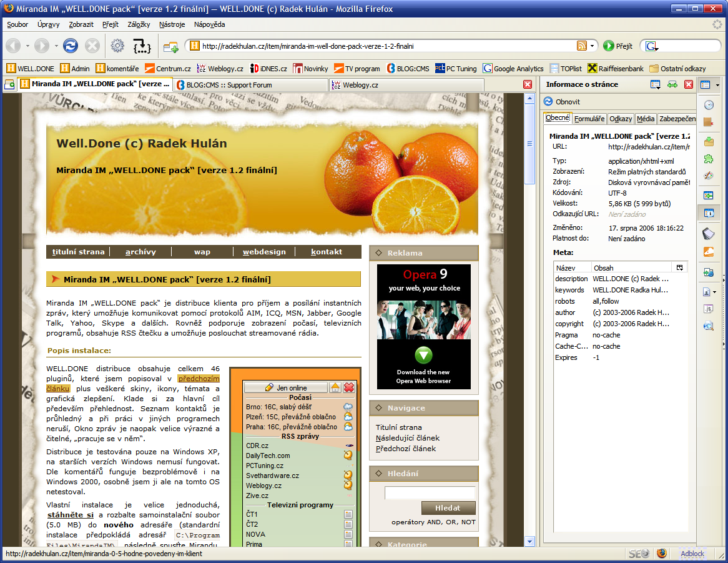Click the page's vertical scrollbar thumb
Viewport: 728px width, 563px height.
(x=529, y=144)
